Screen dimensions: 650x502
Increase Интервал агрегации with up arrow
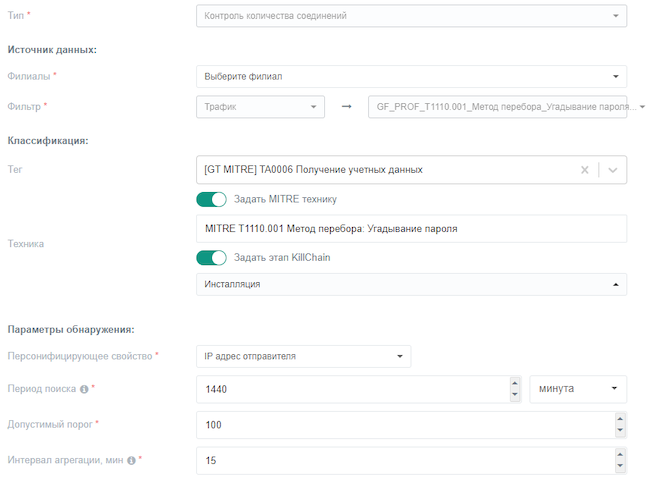(x=620, y=454)
